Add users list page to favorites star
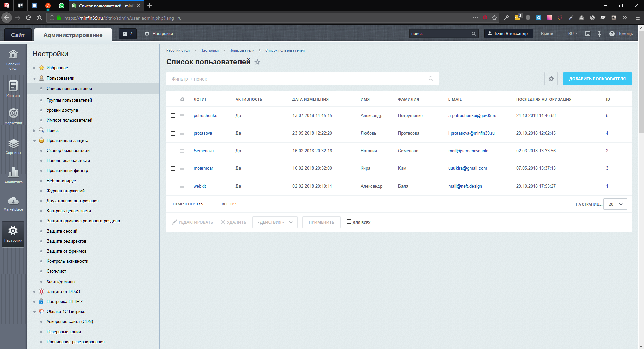 [257, 62]
